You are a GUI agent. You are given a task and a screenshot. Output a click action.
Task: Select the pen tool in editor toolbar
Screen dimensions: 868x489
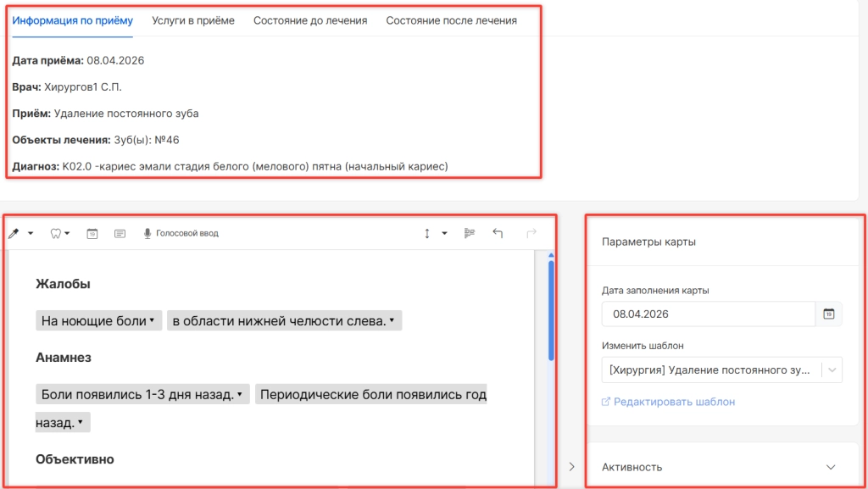click(x=14, y=233)
